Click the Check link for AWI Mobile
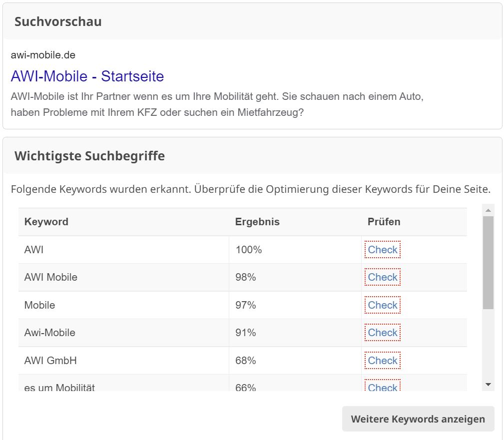Image resolution: width=504 pixels, height=440 pixels. click(383, 277)
